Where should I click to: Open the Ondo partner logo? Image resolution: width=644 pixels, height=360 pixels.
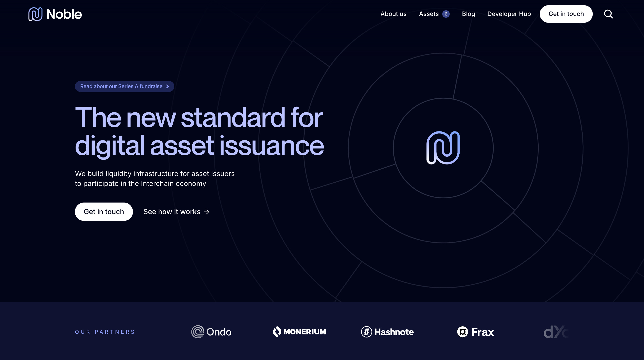(211, 332)
